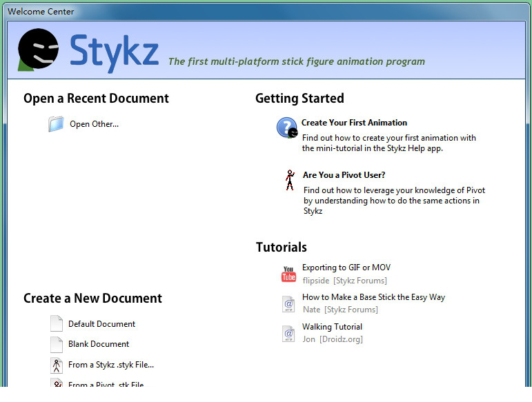Viewport: 532px width, 402px height.
Task: Click the multi-platform stick figure tagline
Action: [297, 61]
